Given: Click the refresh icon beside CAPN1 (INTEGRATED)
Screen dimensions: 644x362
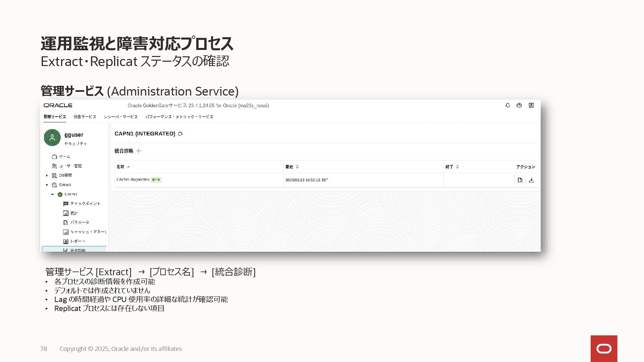Looking at the screenshot, I should tap(180, 134).
